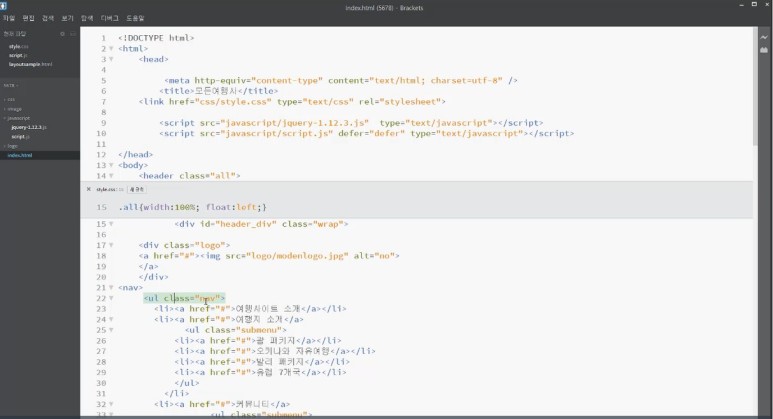Open the 검색 menu
The width and height of the screenshot is (773, 419).
click(x=48, y=18)
